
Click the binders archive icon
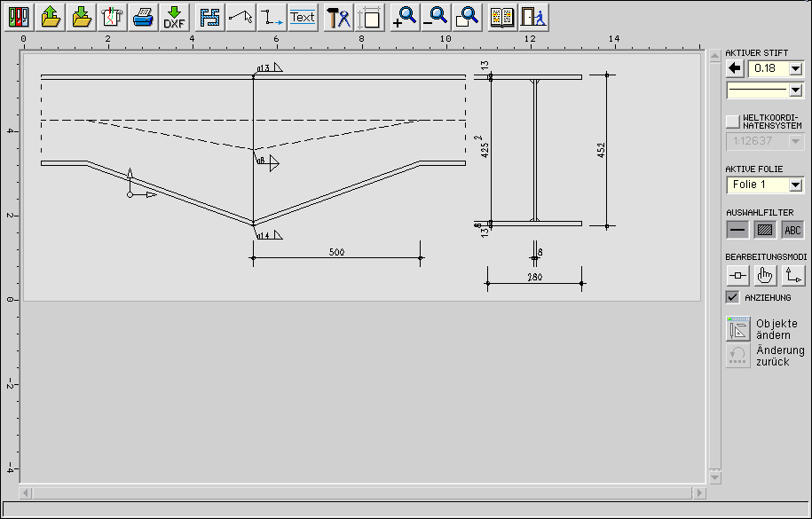pos(20,17)
